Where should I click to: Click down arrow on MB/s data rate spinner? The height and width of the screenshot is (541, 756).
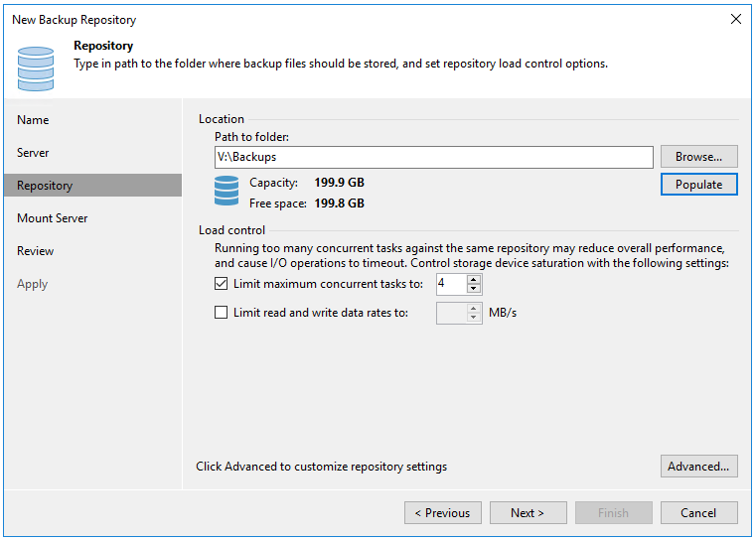coord(474,318)
